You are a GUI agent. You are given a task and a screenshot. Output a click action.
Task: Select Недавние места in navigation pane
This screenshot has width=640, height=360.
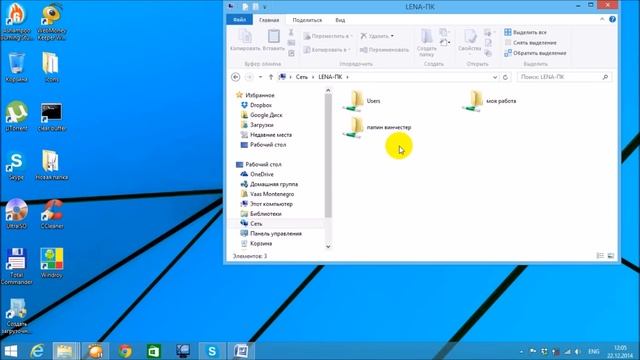(x=266, y=135)
